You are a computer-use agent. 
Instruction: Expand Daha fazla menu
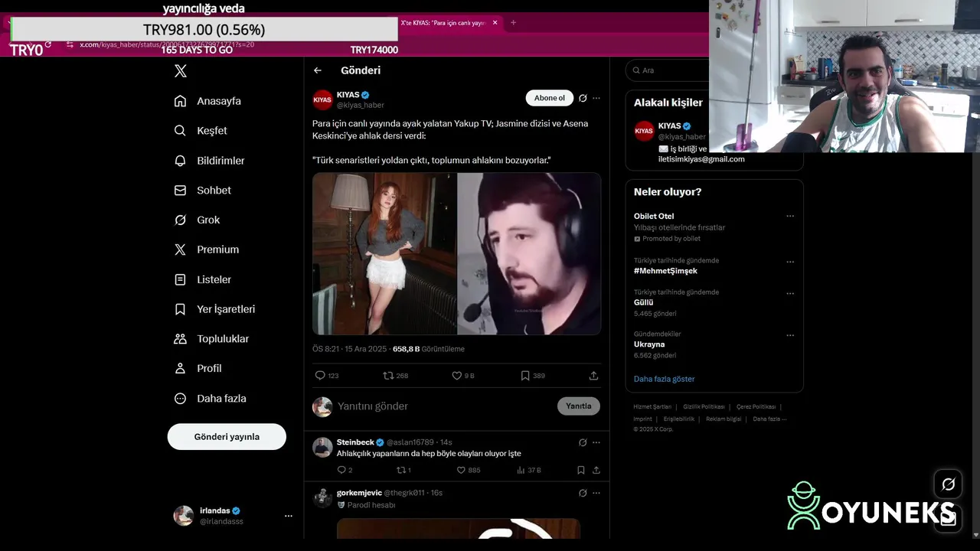coord(210,399)
